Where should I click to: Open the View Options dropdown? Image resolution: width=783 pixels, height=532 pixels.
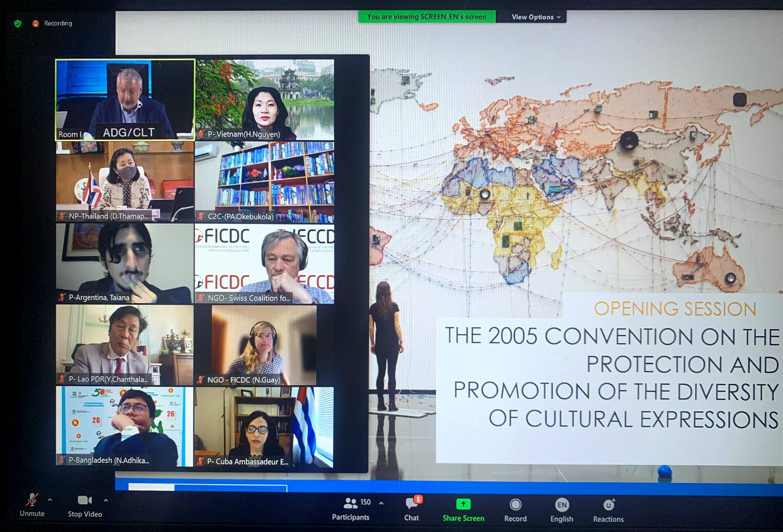click(535, 17)
